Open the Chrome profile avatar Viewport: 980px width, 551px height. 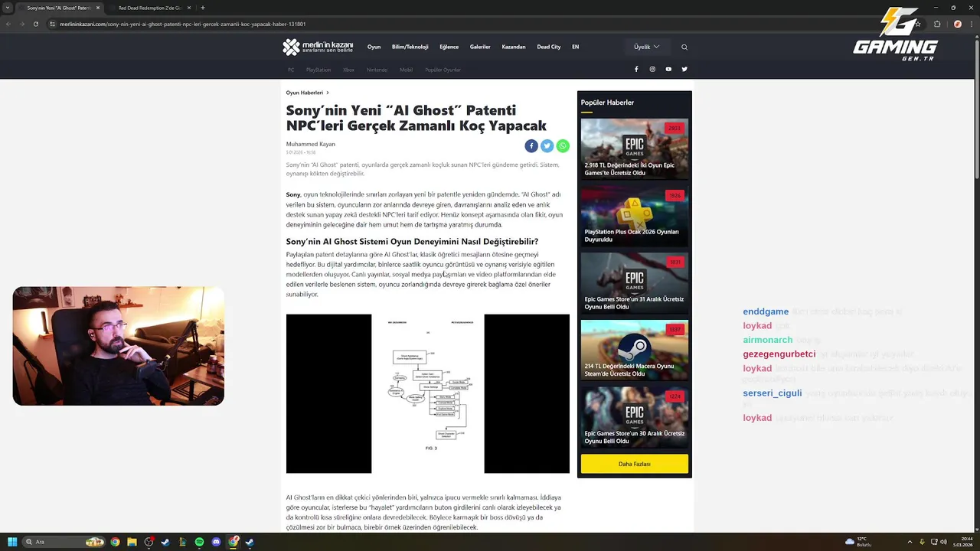(957, 24)
